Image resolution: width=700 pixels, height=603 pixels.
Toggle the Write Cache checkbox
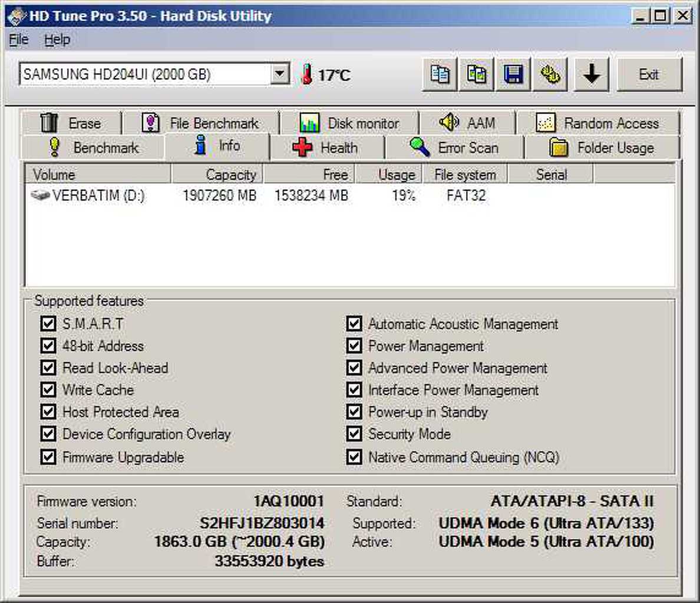coord(48,389)
